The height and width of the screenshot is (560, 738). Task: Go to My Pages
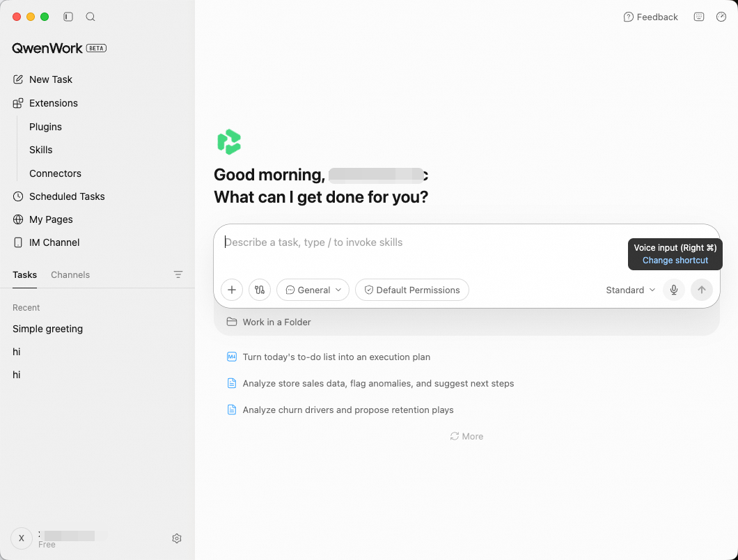pyautogui.click(x=51, y=219)
